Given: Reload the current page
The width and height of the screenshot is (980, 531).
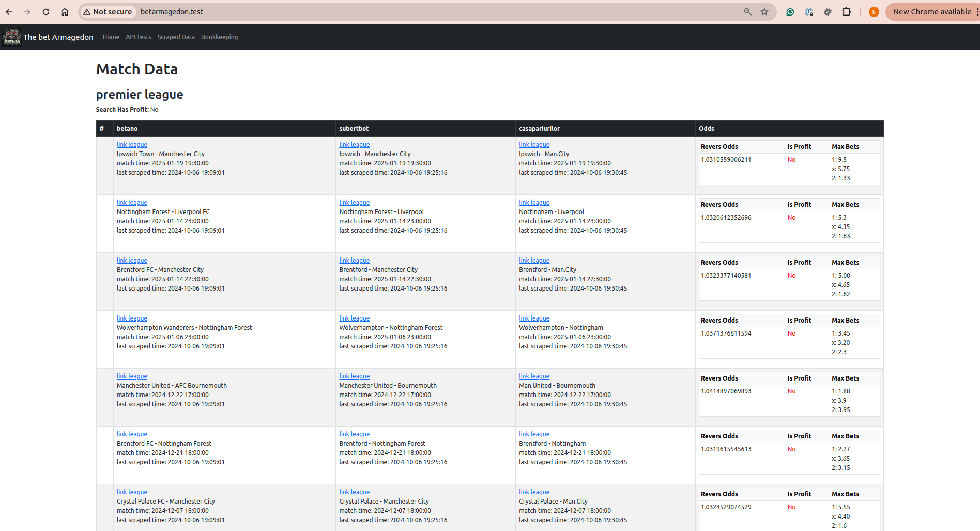Looking at the screenshot, I should [46, 12].
